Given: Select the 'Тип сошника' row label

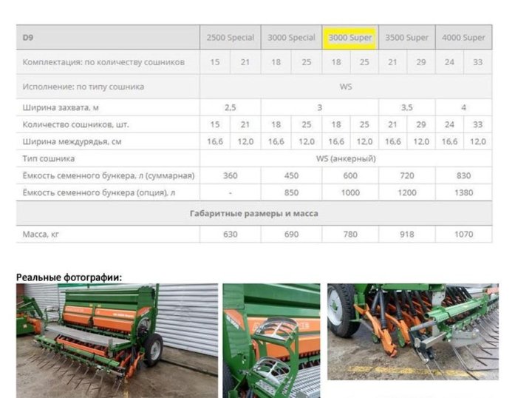Looking at the screenshot, I should click(49, 158).
